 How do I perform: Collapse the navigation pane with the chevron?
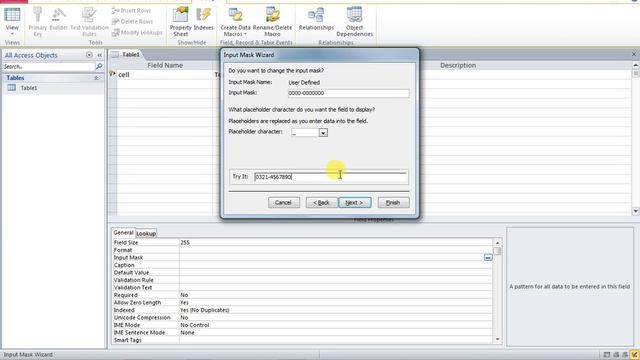pyautogui.click(x=100, y=55)
